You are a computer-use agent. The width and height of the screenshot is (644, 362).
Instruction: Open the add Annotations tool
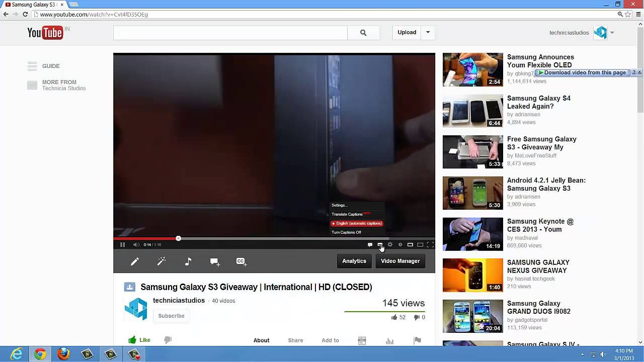pos(215,261)
